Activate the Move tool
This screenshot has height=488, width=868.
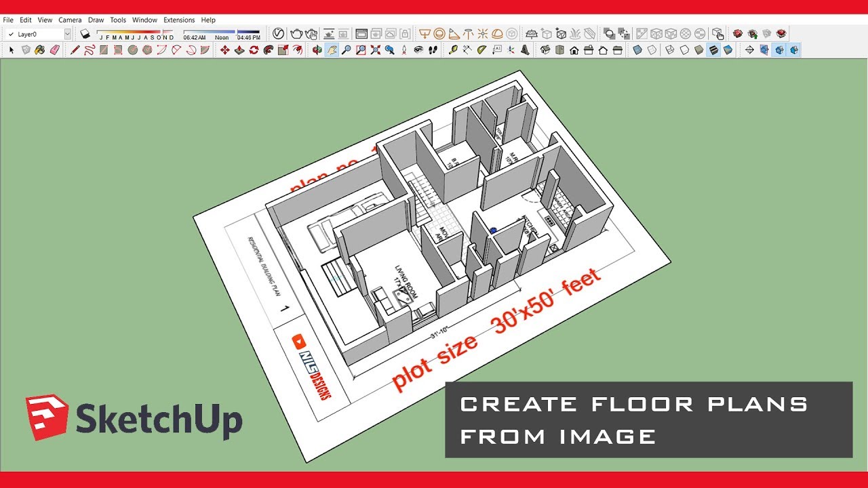click(224, 50)
